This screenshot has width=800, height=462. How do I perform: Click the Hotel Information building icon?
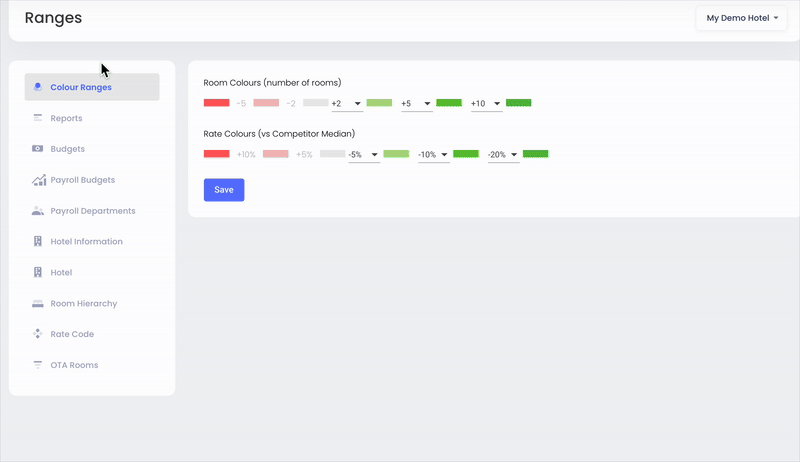[38, 241]
